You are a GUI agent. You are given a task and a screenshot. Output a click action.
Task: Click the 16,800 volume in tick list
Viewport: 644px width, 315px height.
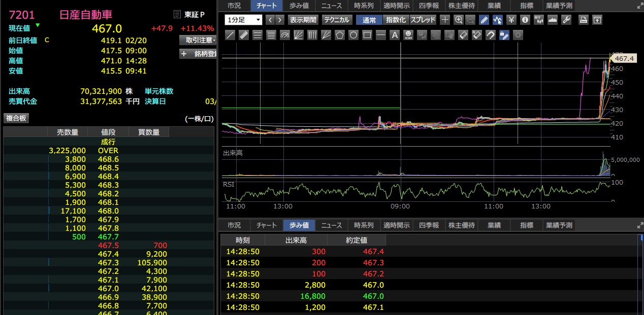tap(313, 296)
